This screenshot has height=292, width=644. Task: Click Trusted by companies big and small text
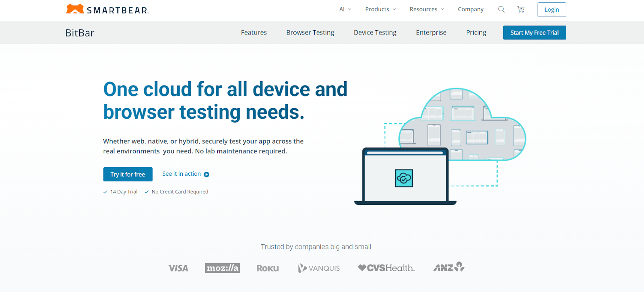coord(316,247)
